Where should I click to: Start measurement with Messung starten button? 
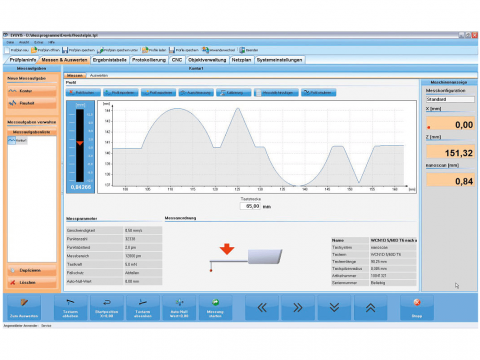point(215,308)
